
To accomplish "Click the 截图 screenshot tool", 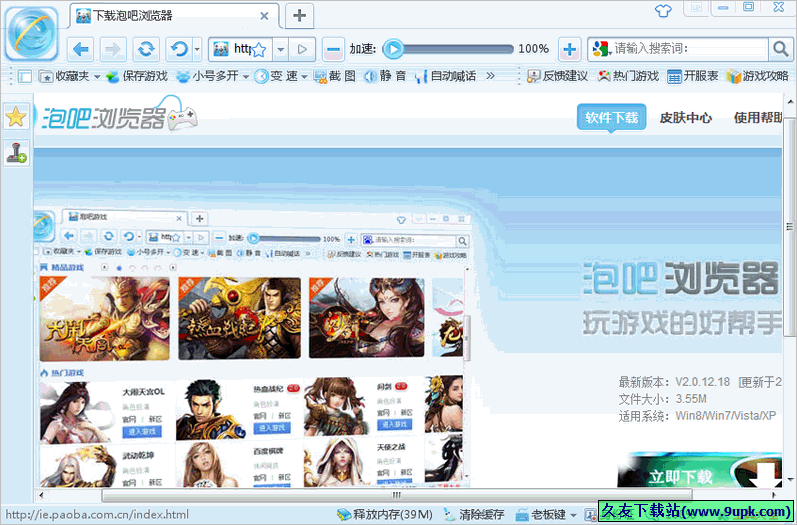I will 335,76.
